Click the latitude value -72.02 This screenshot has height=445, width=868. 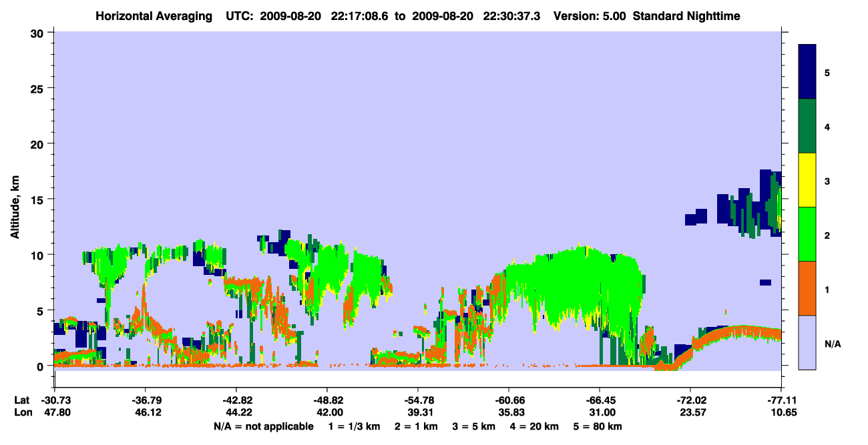(x=690, y=400)
